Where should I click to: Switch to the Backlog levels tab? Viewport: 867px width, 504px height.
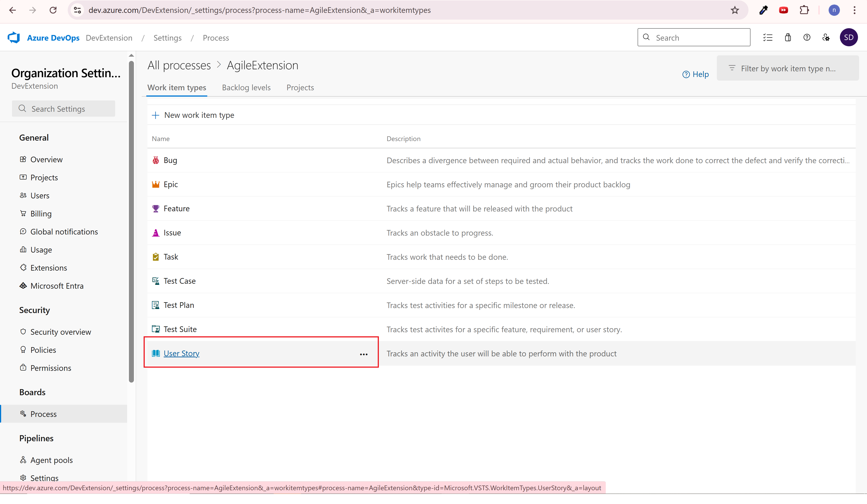coord(246,88)
